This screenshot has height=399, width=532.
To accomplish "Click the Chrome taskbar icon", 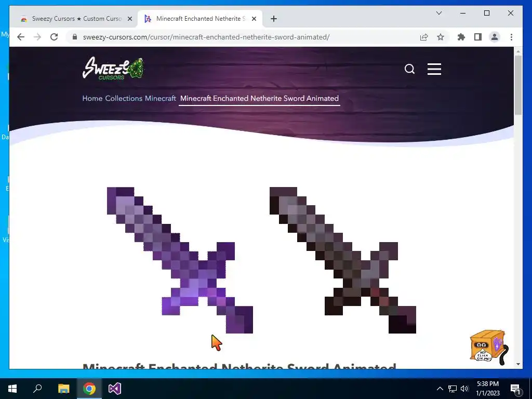I will [89, 389].
